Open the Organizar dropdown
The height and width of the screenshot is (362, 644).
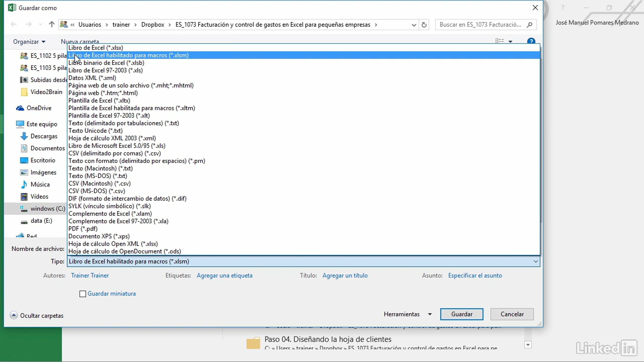coord(29,42)
